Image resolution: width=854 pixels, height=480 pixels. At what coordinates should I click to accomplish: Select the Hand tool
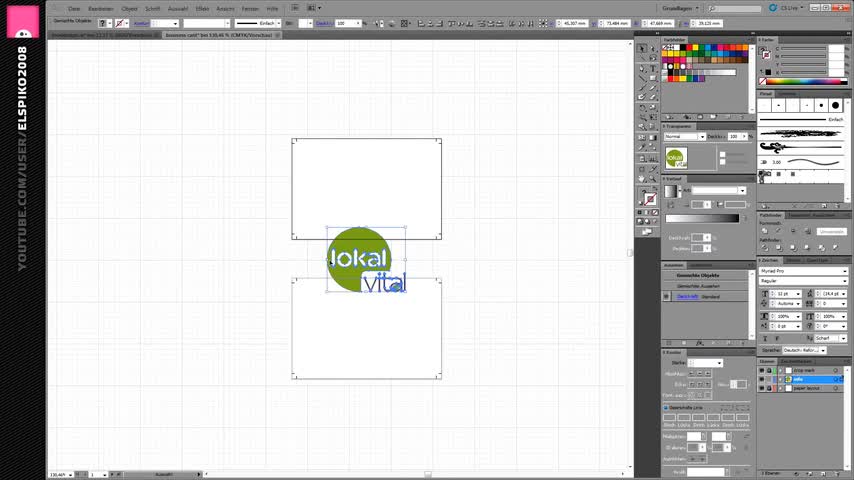point(642,179)
